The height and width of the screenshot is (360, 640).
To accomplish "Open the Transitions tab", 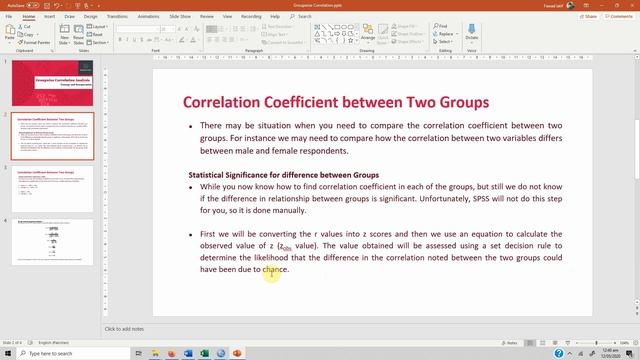I will point(117,17).
